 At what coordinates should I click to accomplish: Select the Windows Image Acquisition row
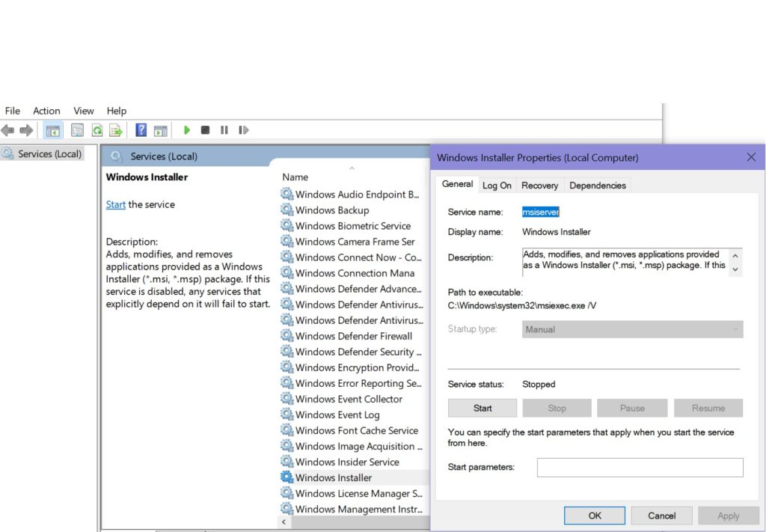pyautogui.click(x=359, y=446)
